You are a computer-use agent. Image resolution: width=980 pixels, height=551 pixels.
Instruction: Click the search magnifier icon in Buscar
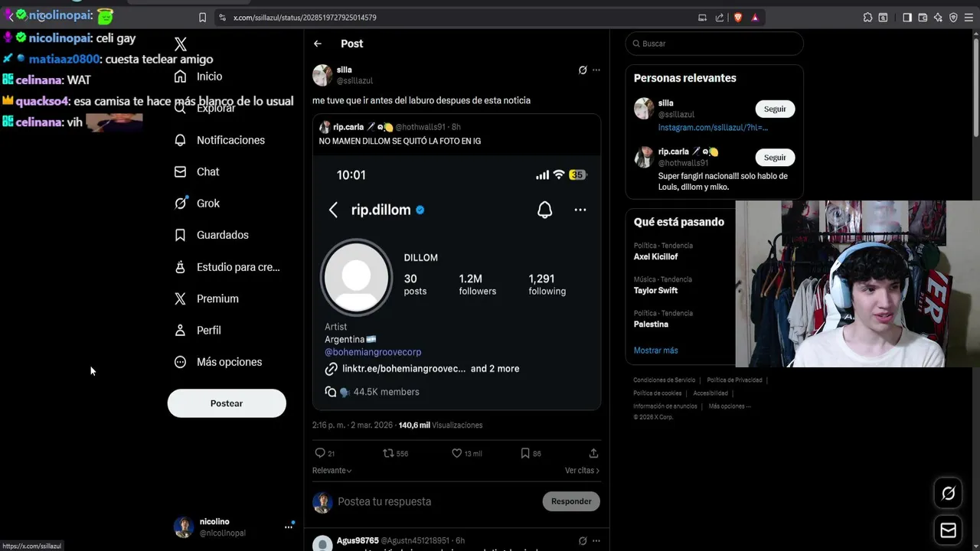coord(635,44)
